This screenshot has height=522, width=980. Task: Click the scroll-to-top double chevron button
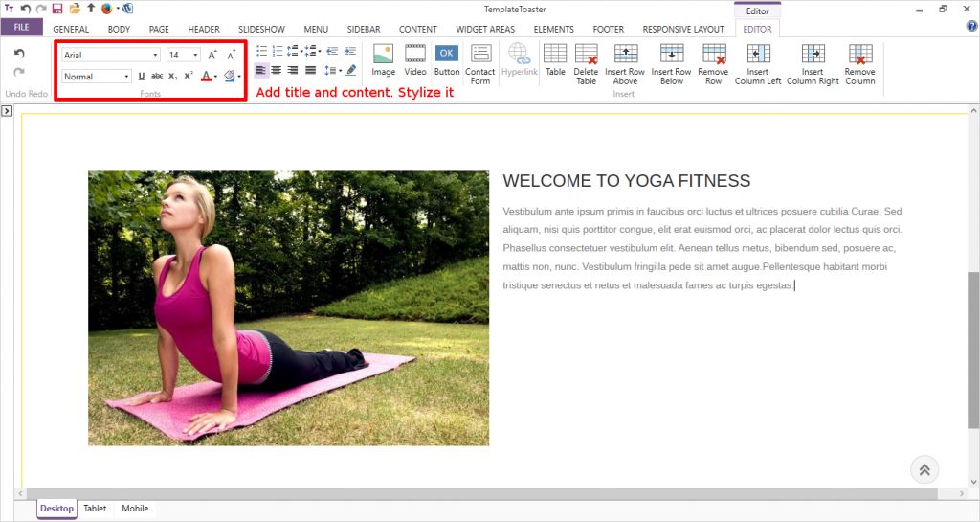click(x=924, y=469)
